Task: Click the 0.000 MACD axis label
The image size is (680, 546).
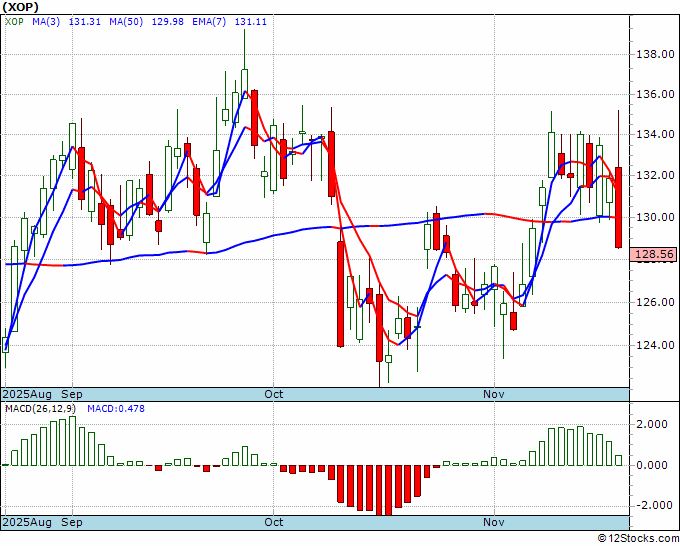Action: (x=653, y=465)
